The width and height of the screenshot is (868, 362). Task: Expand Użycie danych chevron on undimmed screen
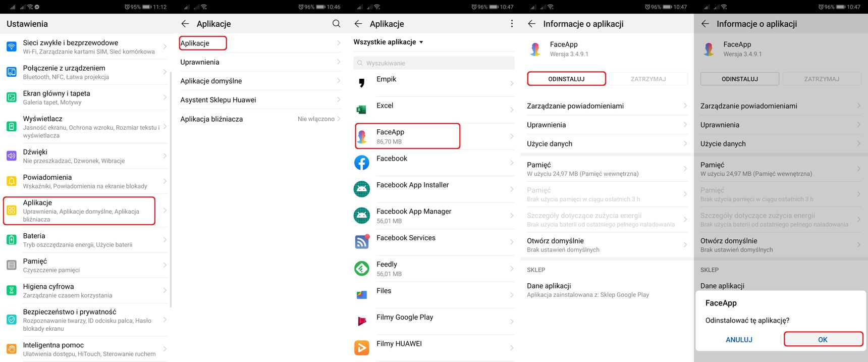(x=685, y=144)
